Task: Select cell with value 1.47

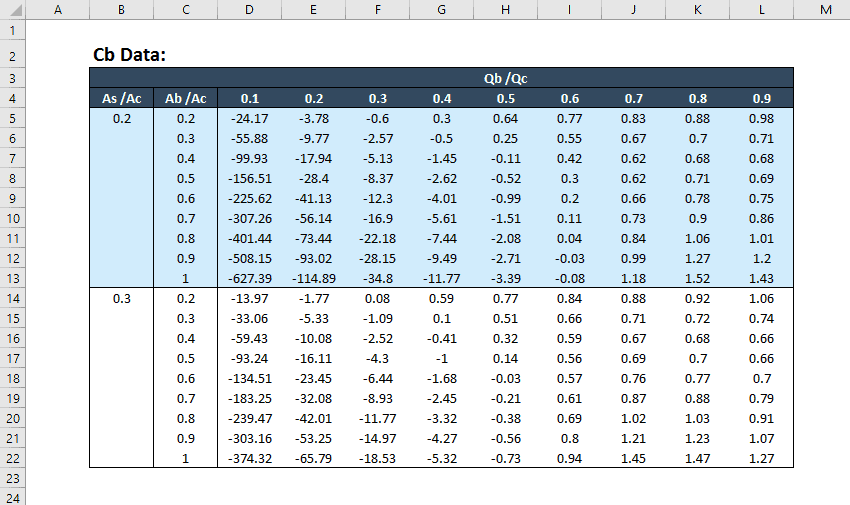Action: click(x=697, y=458)
